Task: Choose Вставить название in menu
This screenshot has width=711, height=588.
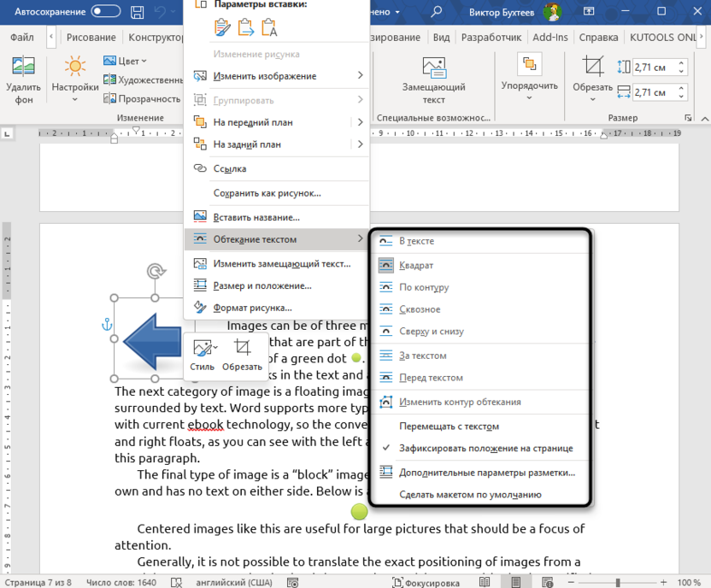Action: tap(277, 217)
